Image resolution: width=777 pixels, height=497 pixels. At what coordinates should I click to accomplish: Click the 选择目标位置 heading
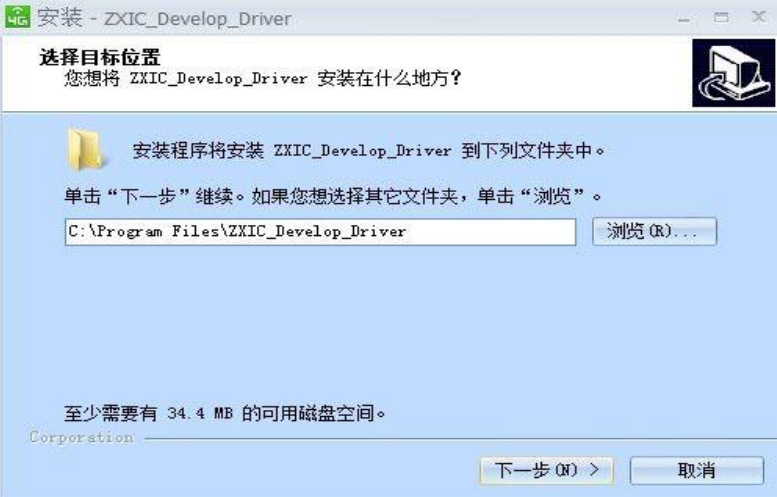coord(100,57)
